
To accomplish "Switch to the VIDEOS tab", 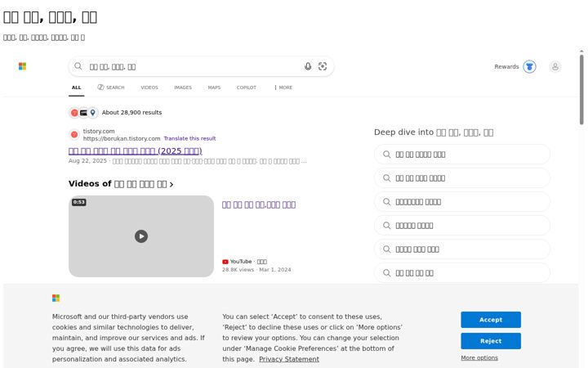I will point(149,88).
